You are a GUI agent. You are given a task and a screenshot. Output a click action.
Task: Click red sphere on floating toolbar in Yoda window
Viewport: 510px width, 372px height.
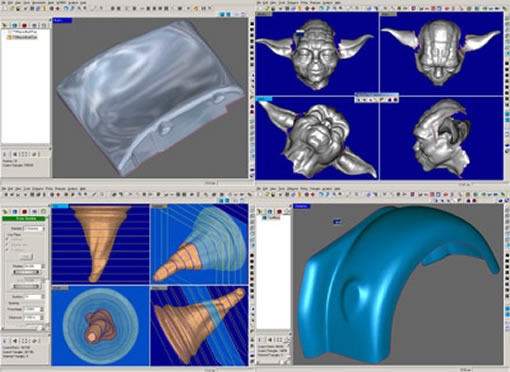coord(396,99)
